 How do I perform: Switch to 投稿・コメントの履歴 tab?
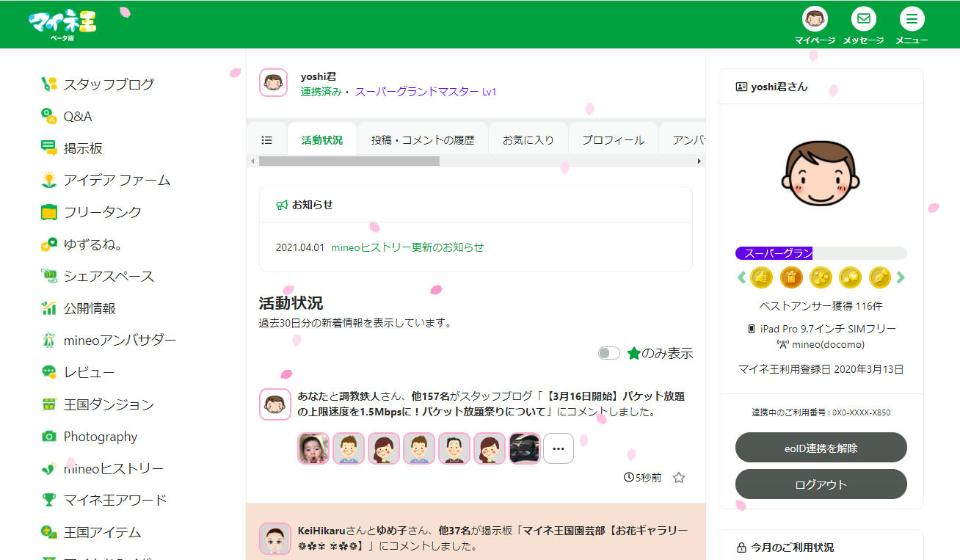(x=422, y=139)
